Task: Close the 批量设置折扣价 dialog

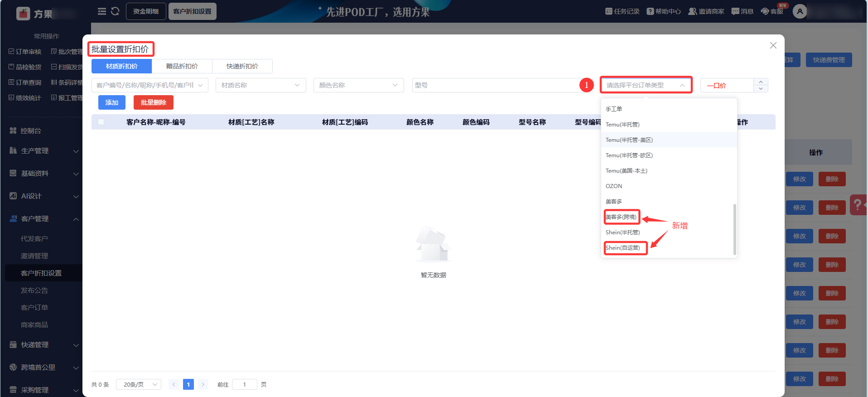Action: pyautogui.click(x=773, y=45)
